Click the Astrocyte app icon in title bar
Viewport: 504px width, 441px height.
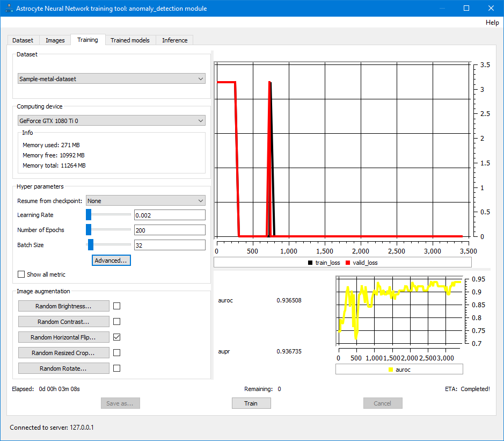pos(9,8)
